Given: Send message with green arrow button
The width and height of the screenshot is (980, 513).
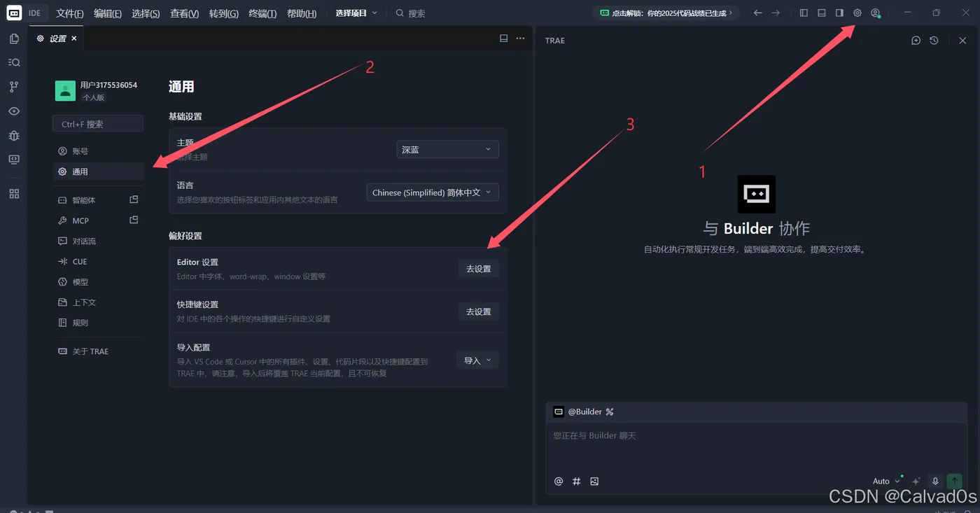Looking at the screenshot, I should pos(954,481).
